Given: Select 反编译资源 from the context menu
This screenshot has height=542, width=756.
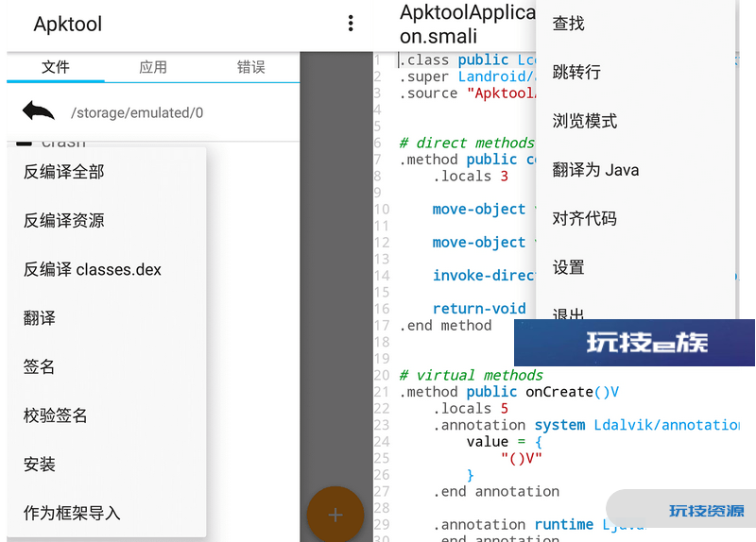Looking at the screenshot, I should [107, 221].
